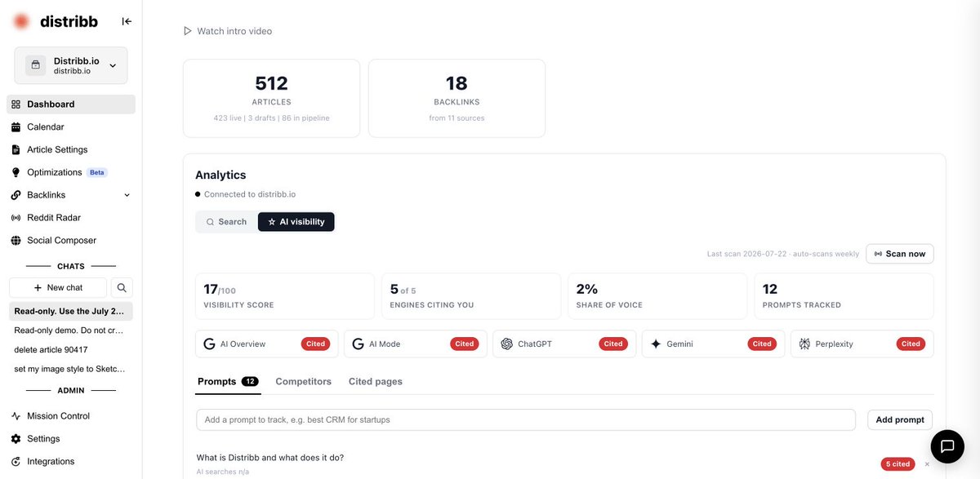This screenshot has height=479, width=980.
Task: Open the chat bubble widget
Action: tap(947, 446)
